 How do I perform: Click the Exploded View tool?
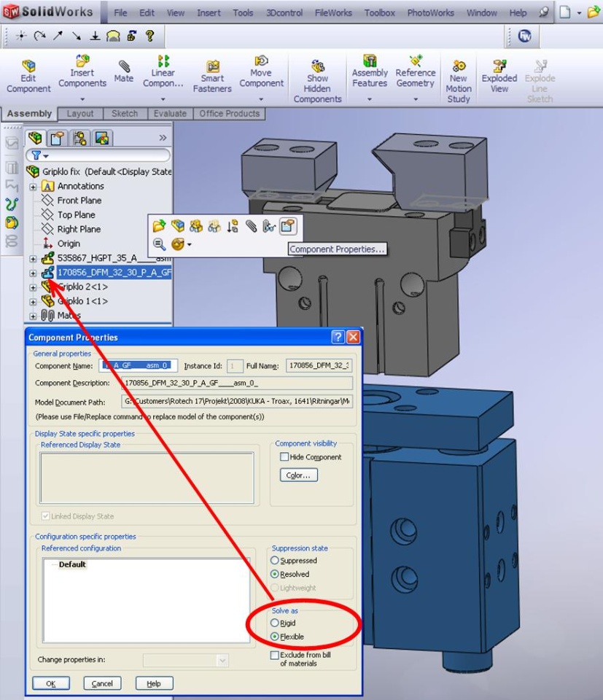coord(499,77)
